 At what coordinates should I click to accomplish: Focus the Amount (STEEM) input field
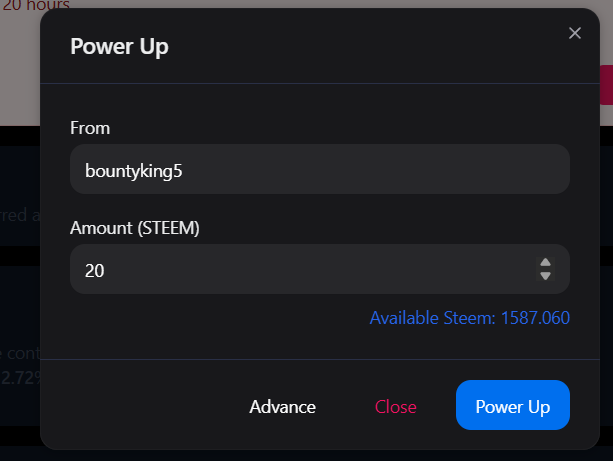tap(300, 270)
